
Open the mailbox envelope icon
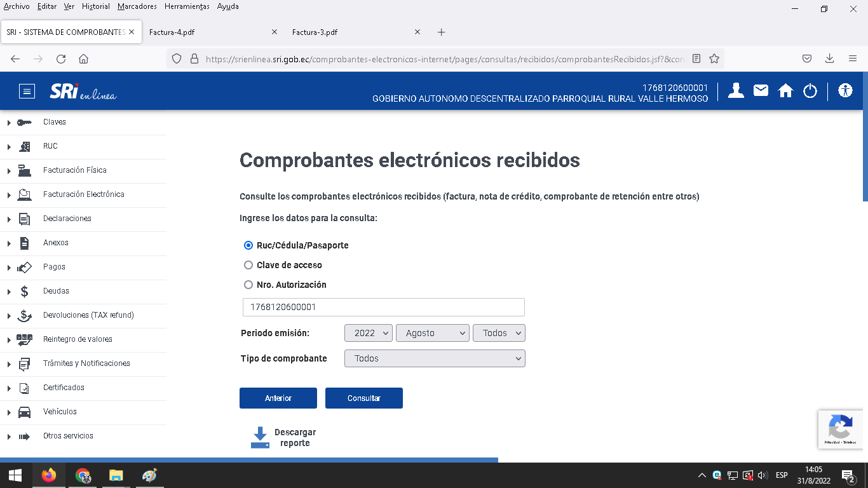(761, 91)
